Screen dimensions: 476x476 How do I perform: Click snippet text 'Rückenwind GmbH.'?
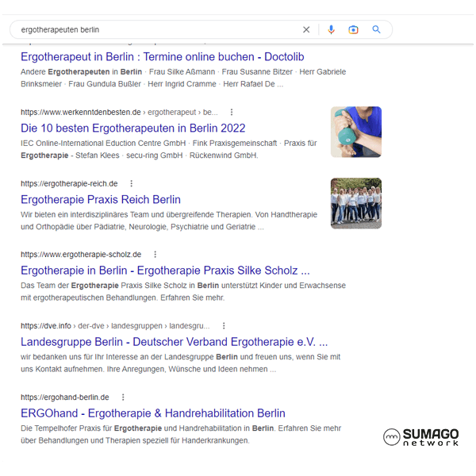(x=224, y=155)
